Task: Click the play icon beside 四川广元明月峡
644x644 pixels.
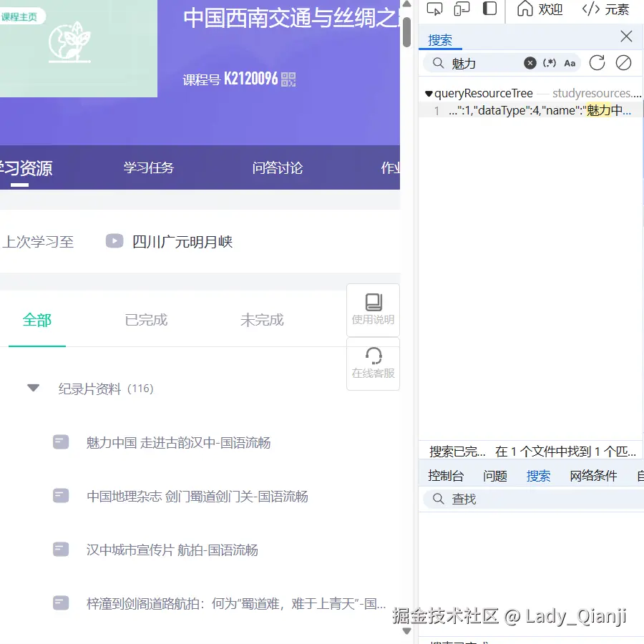Action: click(x=114, y=240)
